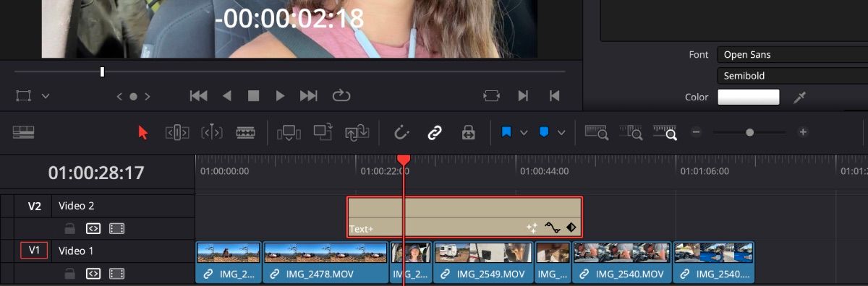Viewport: 868px width, 286px height.
Task: Play the clip in reverse
Action: coord(227,95)
